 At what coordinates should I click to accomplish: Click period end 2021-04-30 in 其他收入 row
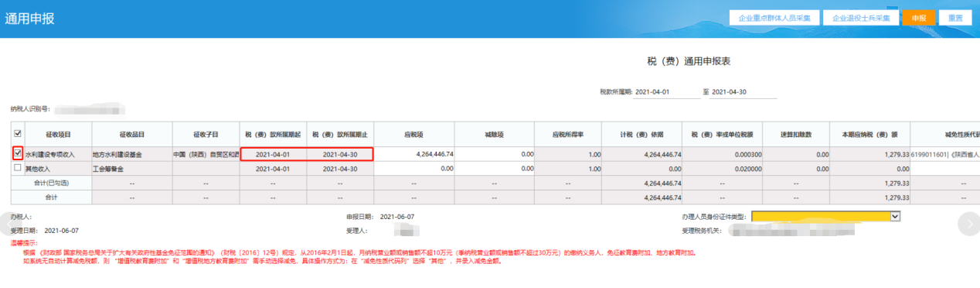[339, 168]
